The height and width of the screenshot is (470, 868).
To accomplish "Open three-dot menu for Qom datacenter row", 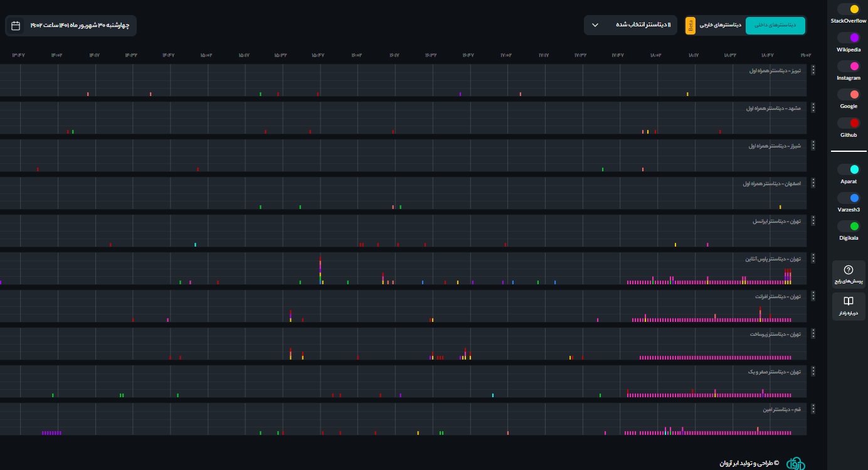I will click(813, 409).
